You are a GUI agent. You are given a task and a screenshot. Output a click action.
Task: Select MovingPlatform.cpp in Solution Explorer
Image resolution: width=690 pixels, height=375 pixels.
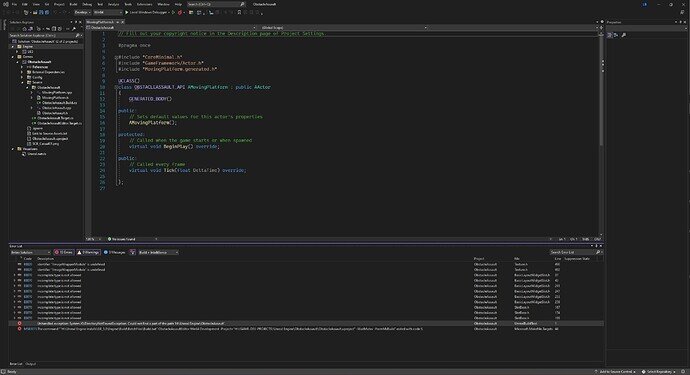click(57, 92)
